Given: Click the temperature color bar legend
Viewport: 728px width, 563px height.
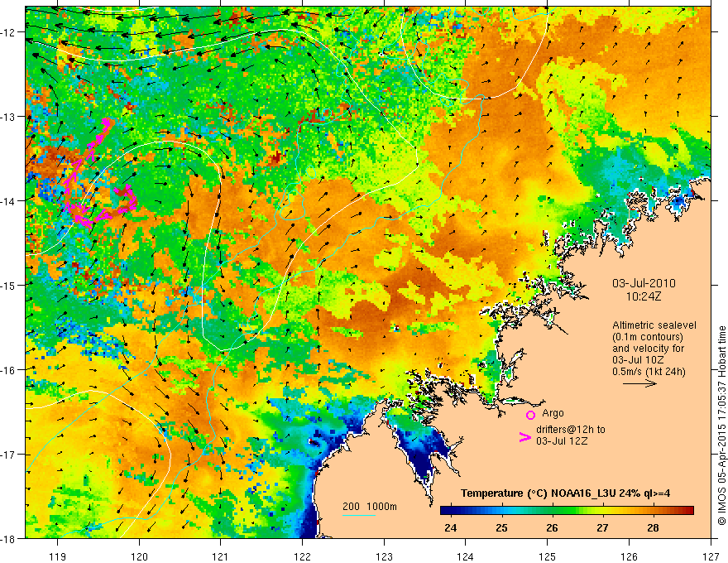Looking at the screenshot, I should (x=567, y=511).
